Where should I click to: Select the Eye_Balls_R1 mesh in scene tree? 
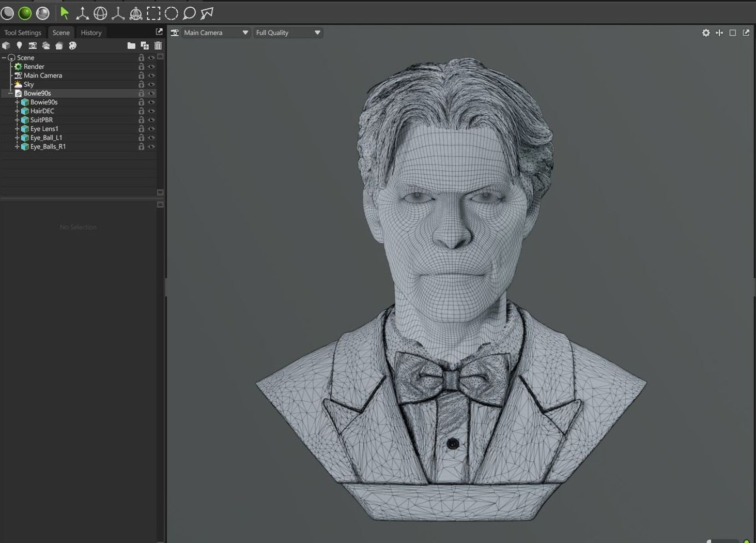pos(48,146)
